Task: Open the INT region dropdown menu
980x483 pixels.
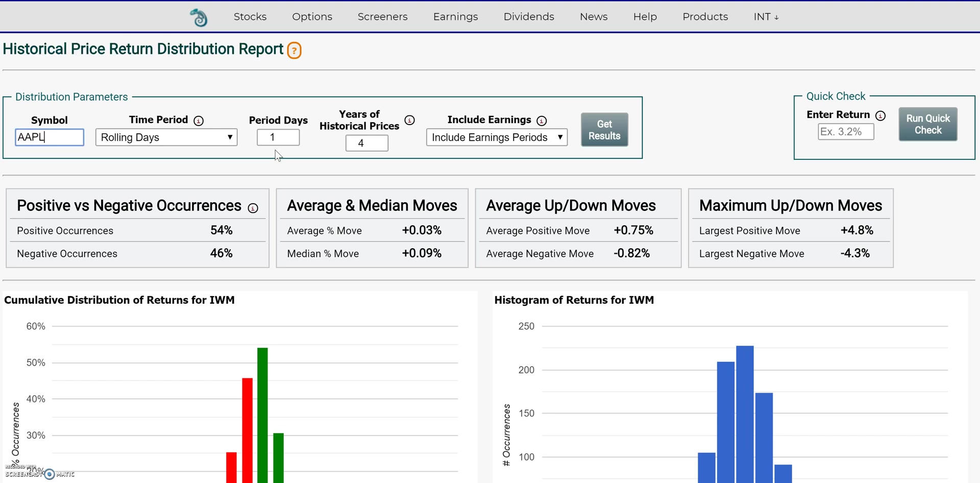Action: (x=766, y=17)
